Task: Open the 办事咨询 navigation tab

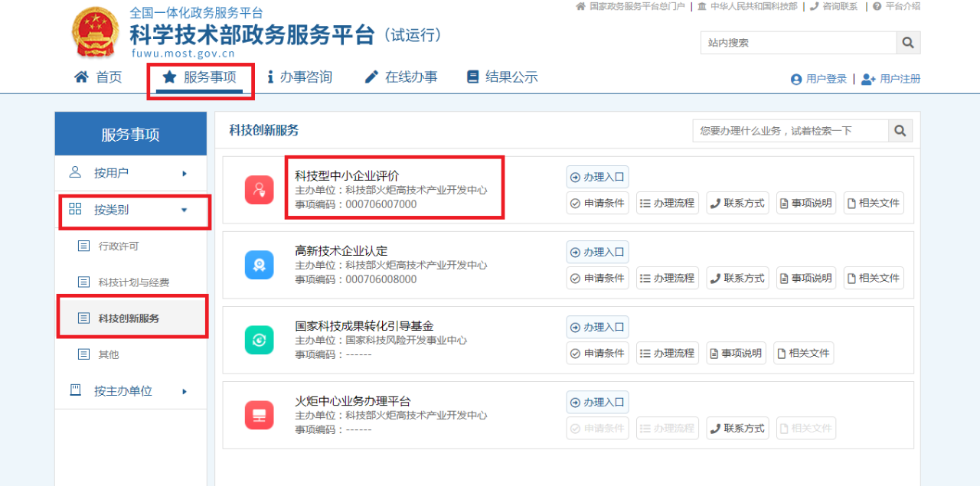Action: [x=299, y=77]
